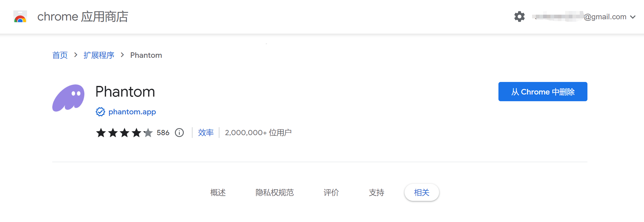Screen dimensions: 644x222
Task: Select the 相关 tab
Action: tap(422, 192)
